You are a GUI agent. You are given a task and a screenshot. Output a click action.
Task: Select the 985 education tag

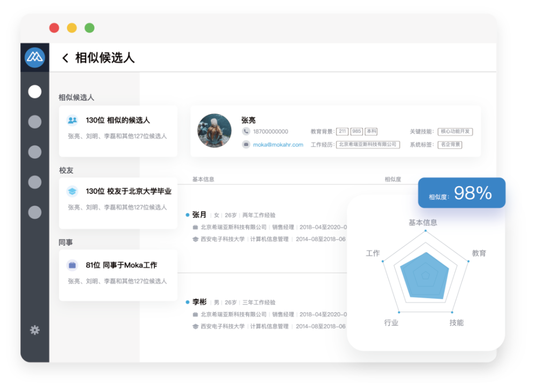tap(356, 131)
